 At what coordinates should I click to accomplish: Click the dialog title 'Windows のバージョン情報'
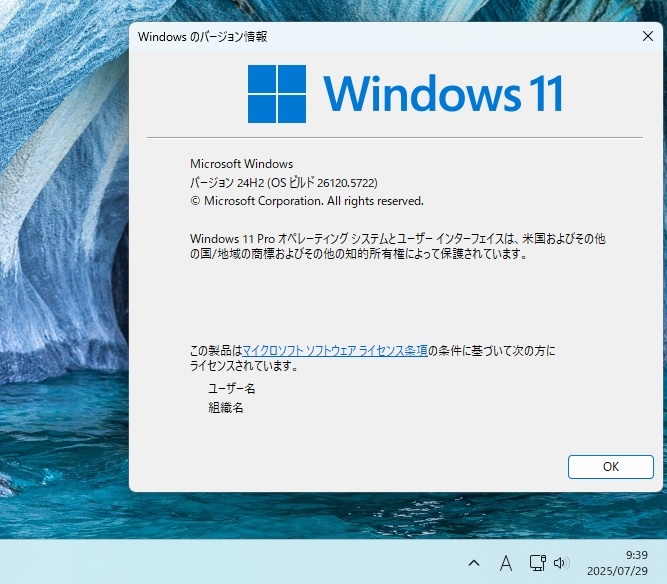pyautogui.click(x=202, y=37)
